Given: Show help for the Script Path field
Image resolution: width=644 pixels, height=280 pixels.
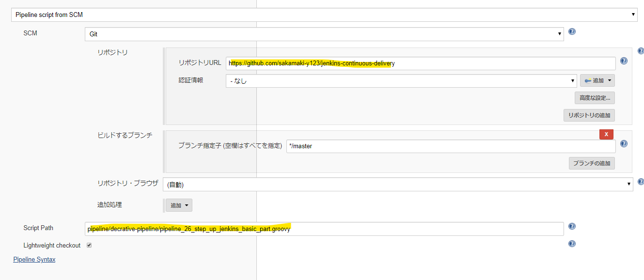Looking at the screenshot, I should tap(572, 226).
